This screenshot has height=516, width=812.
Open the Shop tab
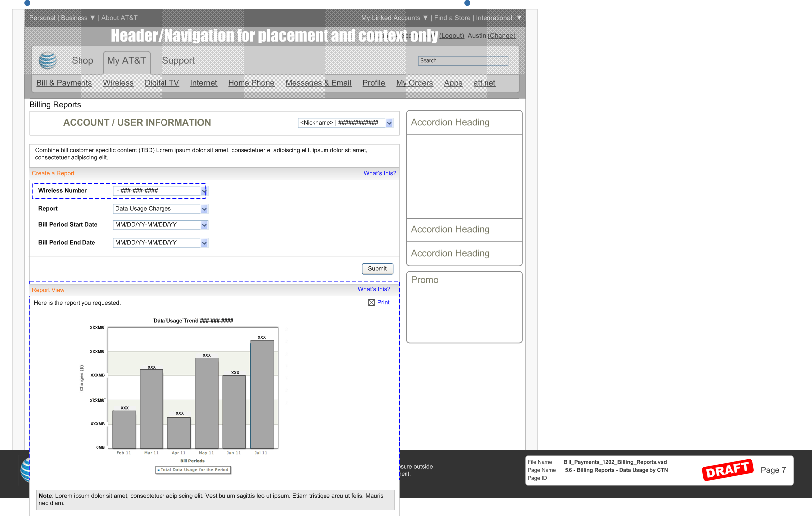(82, 60)
